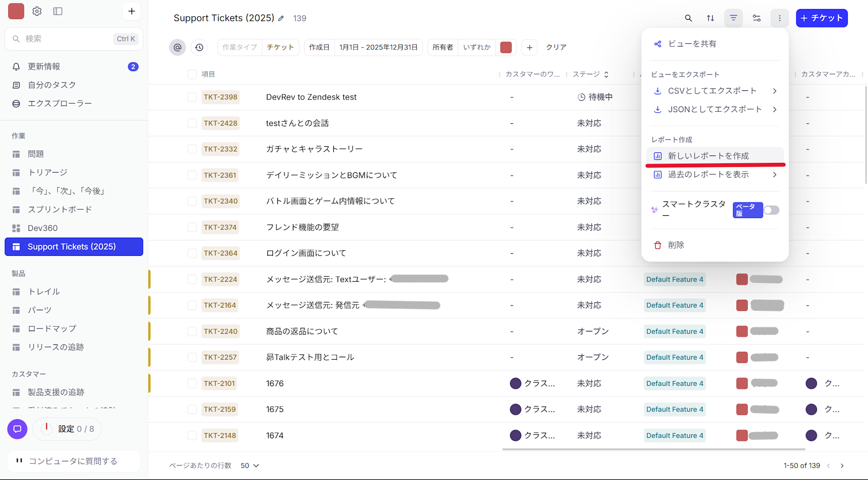This screenshot has width=868, height=480.
Task: Click クリア to clear filters
Action: point(556,47)
